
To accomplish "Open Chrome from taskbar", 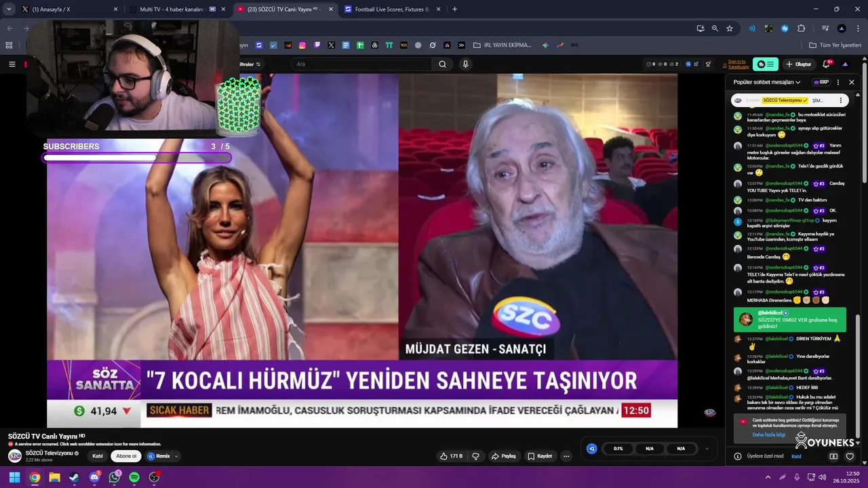I will (x=35, y=478).
